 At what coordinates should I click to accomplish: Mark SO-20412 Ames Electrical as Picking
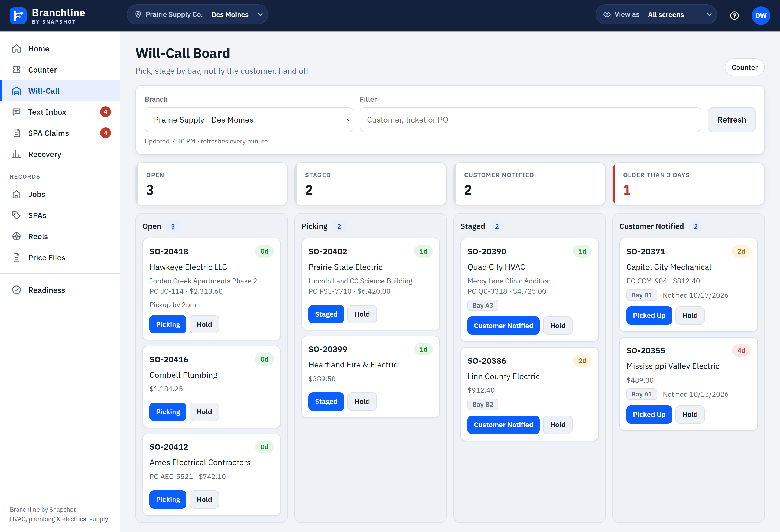click(168, 500)
